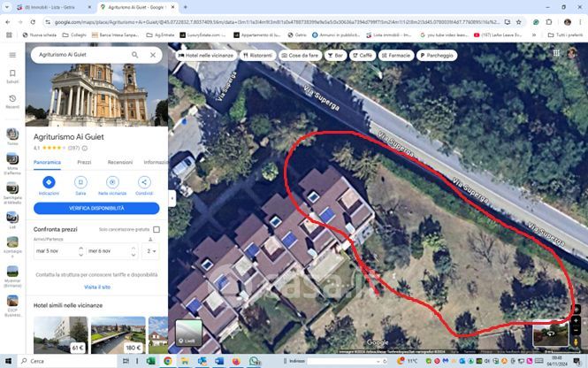Open the hamburger menu in sidebar

click(12, 55)
